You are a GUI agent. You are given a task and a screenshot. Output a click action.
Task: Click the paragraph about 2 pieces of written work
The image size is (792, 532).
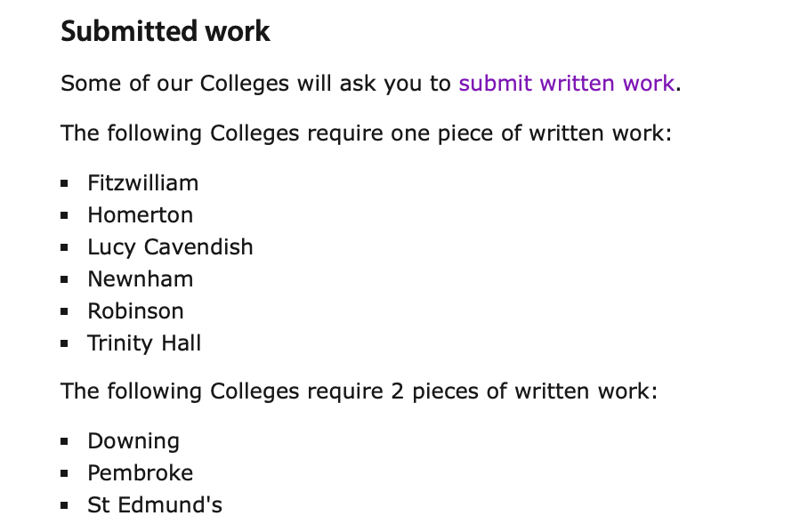click(360, 391)
